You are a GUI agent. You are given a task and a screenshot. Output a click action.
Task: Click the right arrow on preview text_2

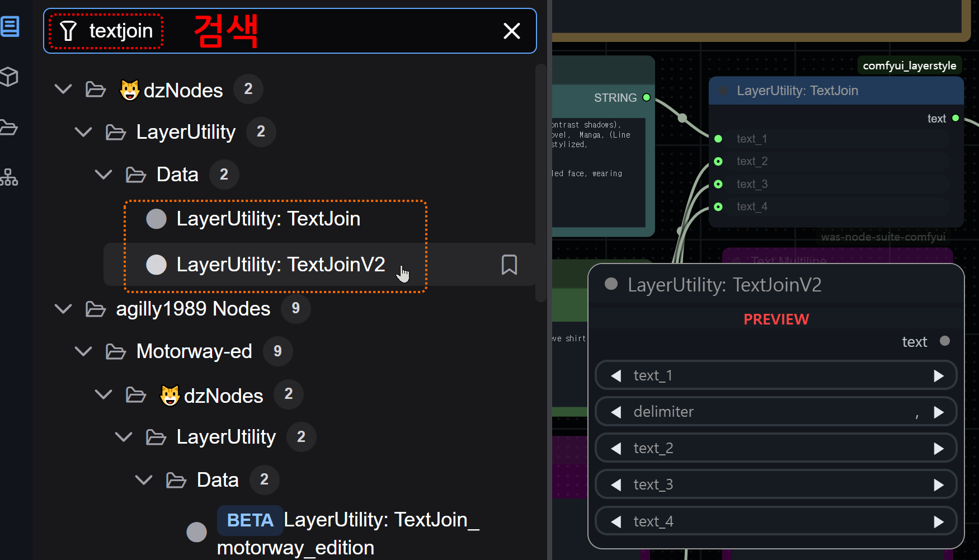click(x=939, y=449)
